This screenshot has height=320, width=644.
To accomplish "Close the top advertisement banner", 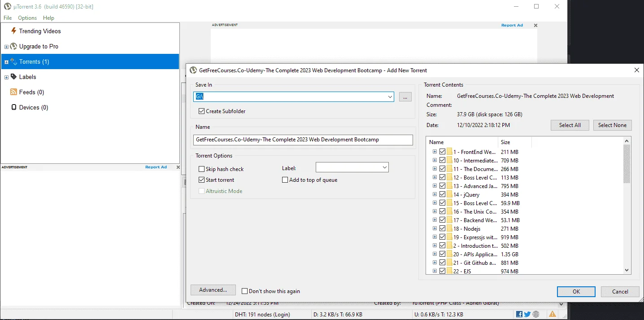I will point(535,26).
